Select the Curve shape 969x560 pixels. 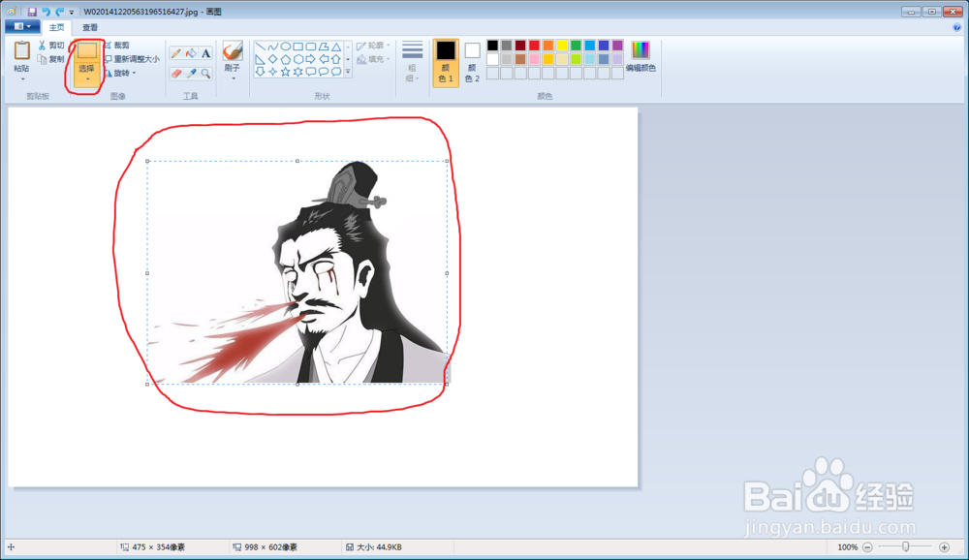click(272, 47)
